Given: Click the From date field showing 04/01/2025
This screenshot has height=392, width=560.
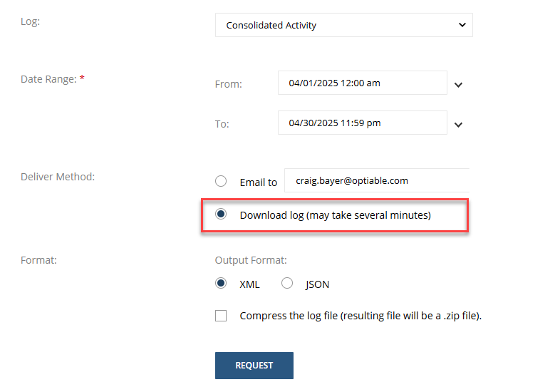Looking at the screenshot, I should (362, 83).
